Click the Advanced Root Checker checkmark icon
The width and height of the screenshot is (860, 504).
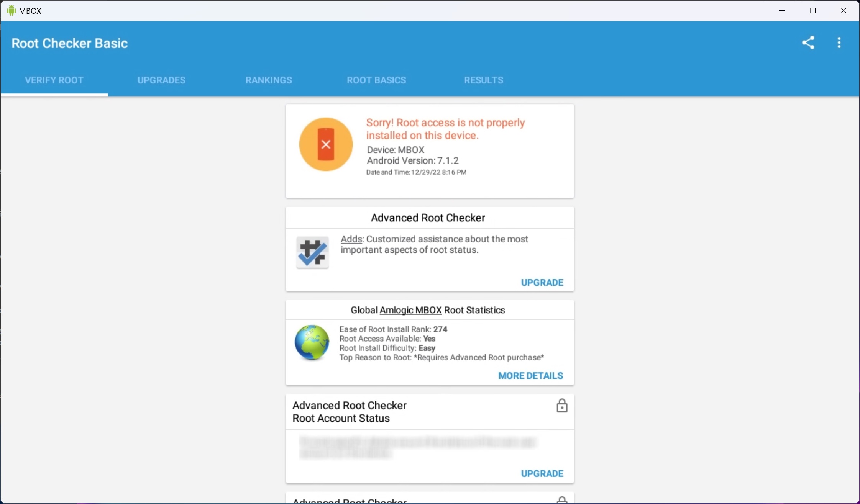coord(312,252)
